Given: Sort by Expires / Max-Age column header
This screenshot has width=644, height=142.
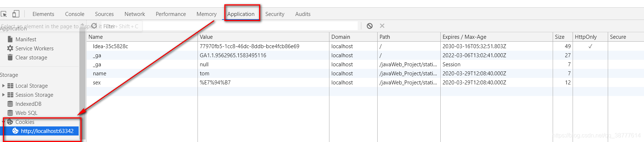Looking at the screenshot, I should click(x=496, y=37).
